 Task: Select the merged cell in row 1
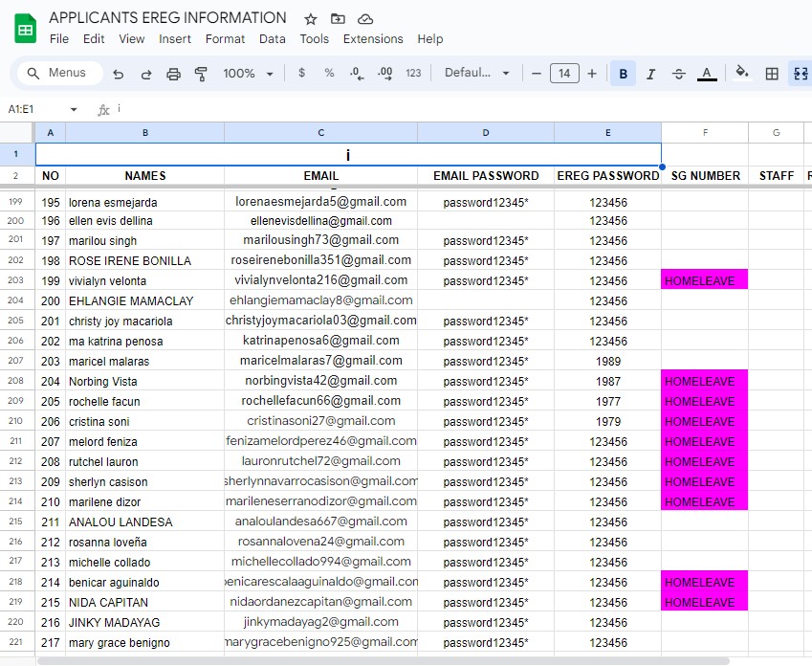tap(348, 154)
